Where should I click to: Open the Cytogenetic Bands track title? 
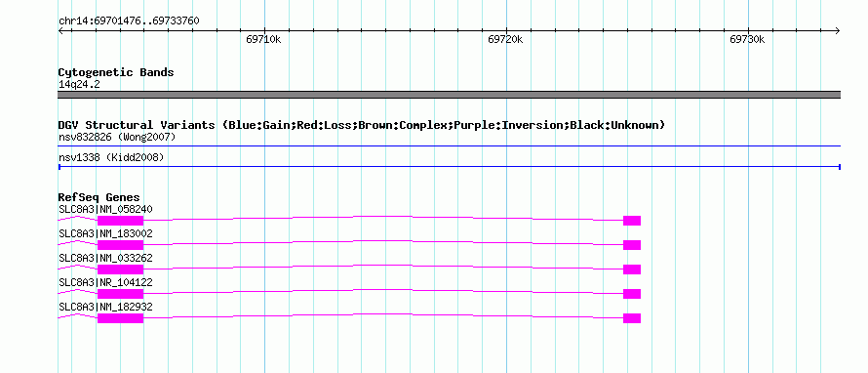(x=116, y=72)
